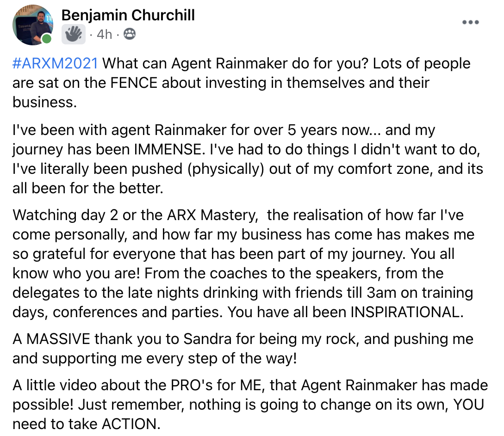The height and width of the screenshot is (436, 504).
Task: Click the green online status dot
Action: [x=47, y=39]
